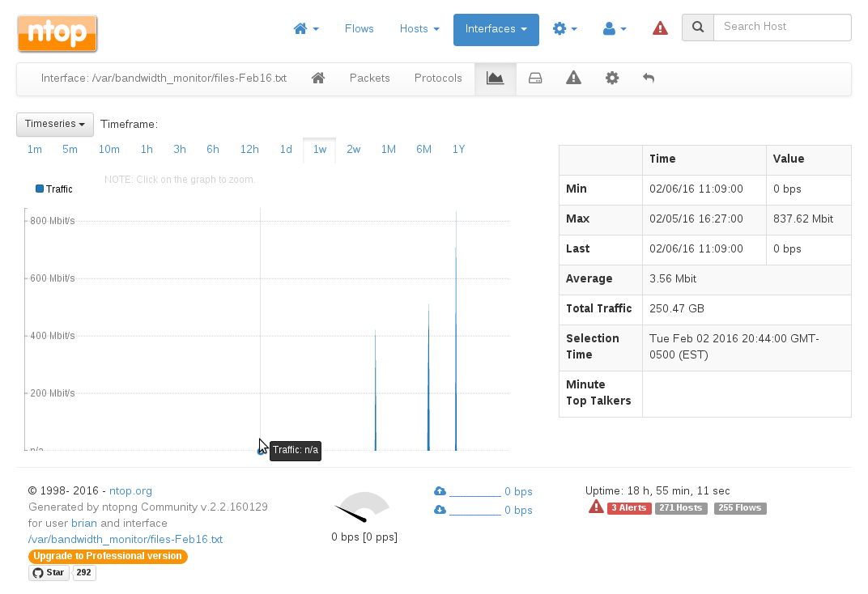Open the red alert warning icon in navbar
This screenshot has height=594, width=868.
click(660, 29)
